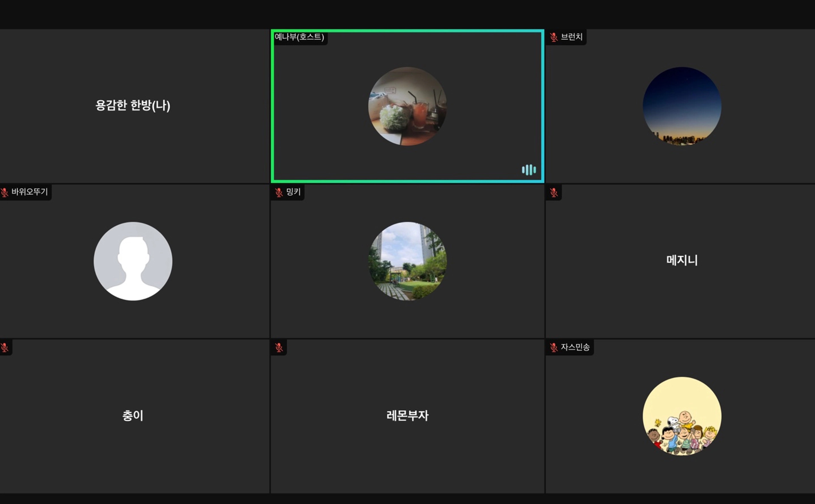Click the 브런치 name label

(571, 37)
